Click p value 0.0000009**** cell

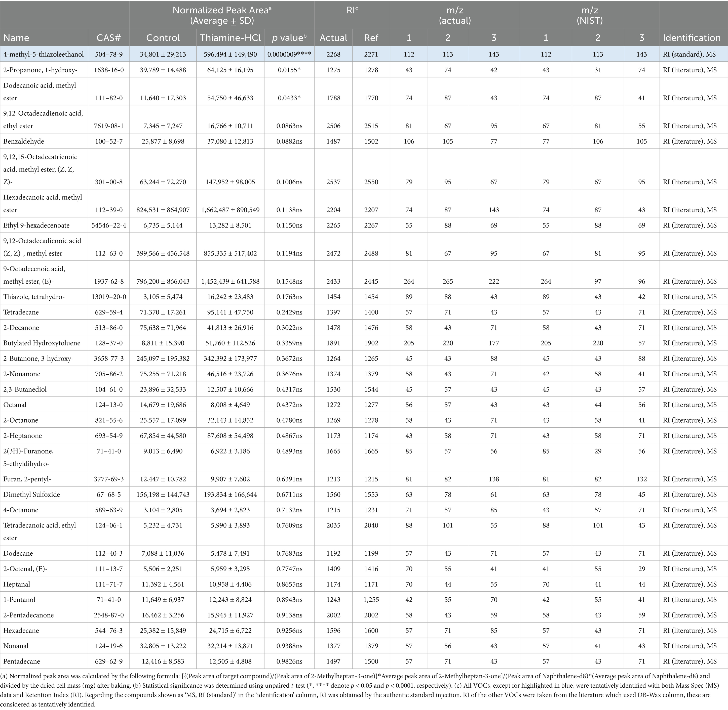(x=289, y=55)
